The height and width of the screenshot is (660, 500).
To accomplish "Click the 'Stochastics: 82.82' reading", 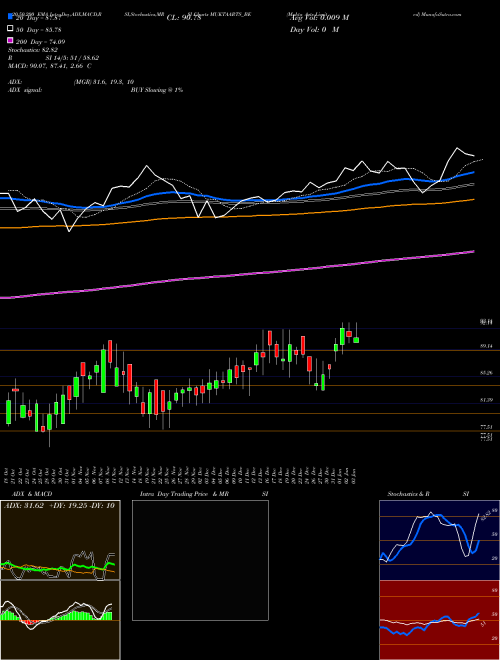I will (33, 50).
